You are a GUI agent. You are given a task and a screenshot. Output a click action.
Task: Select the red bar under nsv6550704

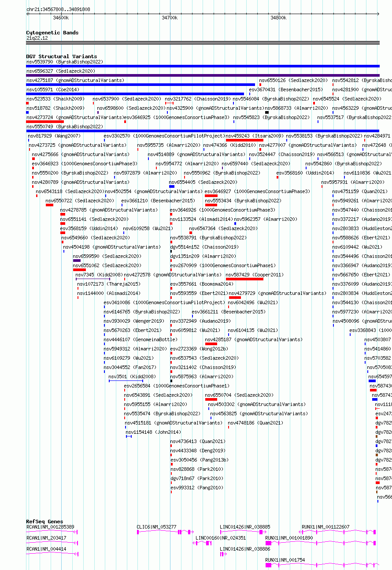211,399
